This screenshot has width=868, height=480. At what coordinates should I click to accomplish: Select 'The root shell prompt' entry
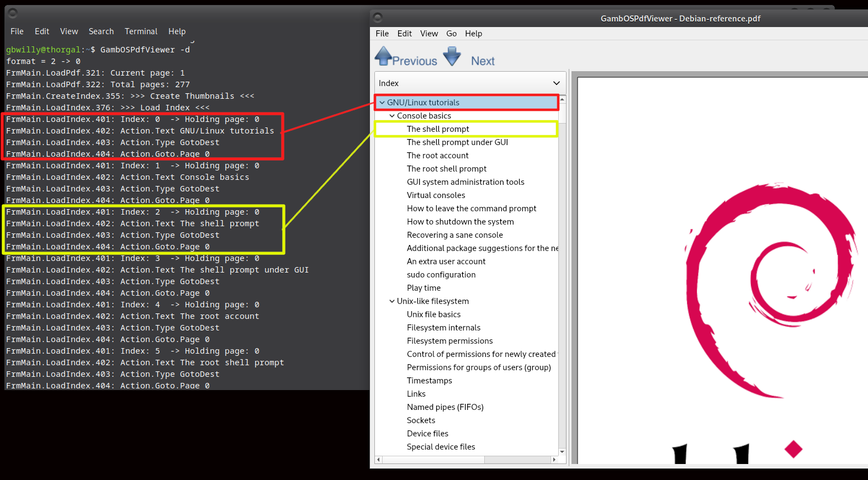point(447,169)
